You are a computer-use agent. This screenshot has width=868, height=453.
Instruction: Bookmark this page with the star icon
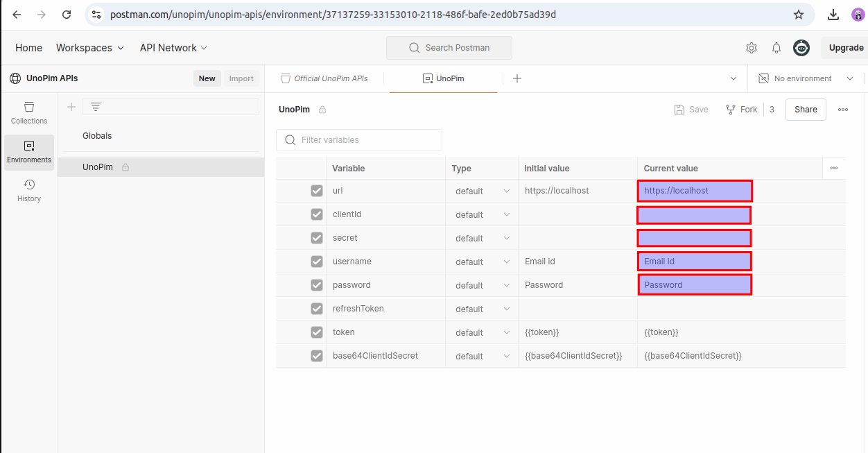pyautogui.click(x=799, y=15)
